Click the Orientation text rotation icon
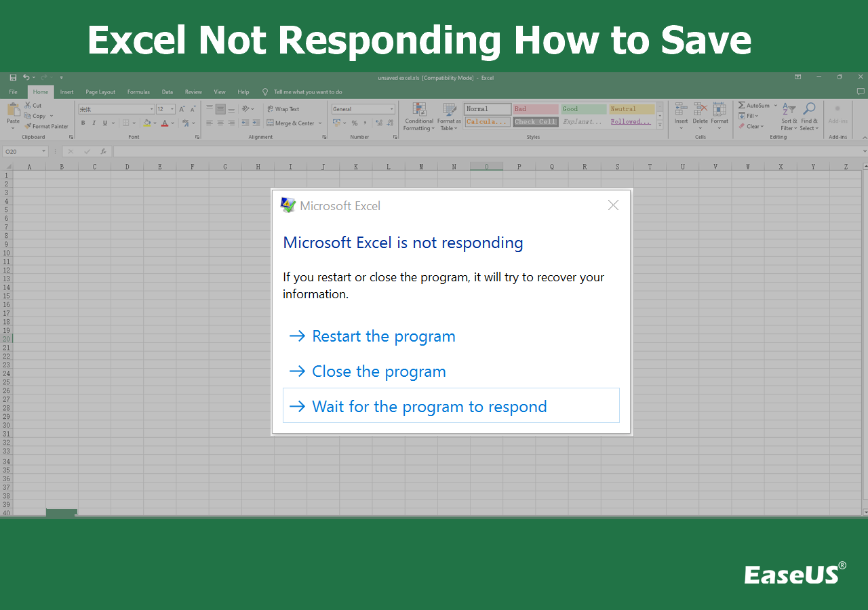 [247, 108]
